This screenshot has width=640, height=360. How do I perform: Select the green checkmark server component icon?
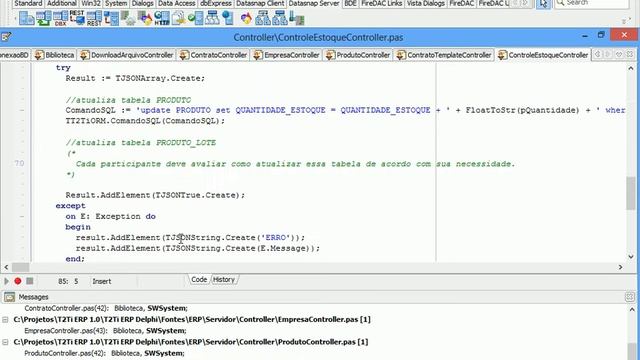196,19
